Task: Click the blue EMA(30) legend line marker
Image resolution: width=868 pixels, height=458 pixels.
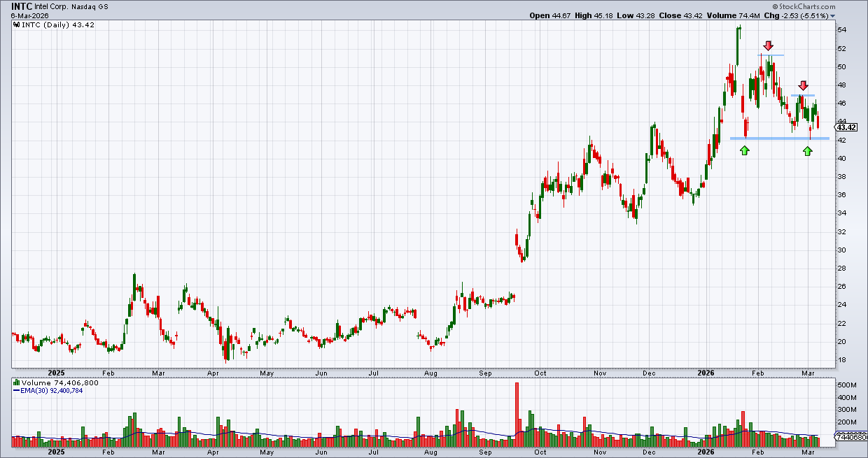Action: pyautogui.click(x=17, y=391)
